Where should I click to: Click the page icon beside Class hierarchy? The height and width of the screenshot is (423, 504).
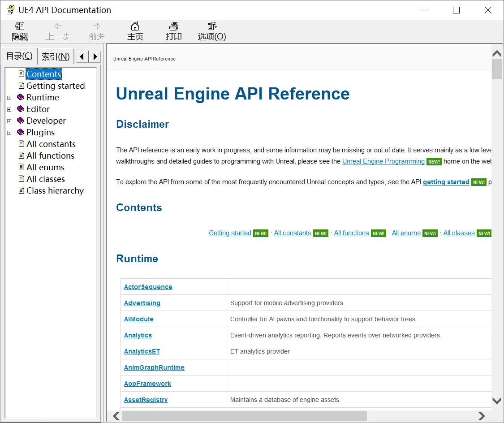pyautogui.click(x=22, y=190)
